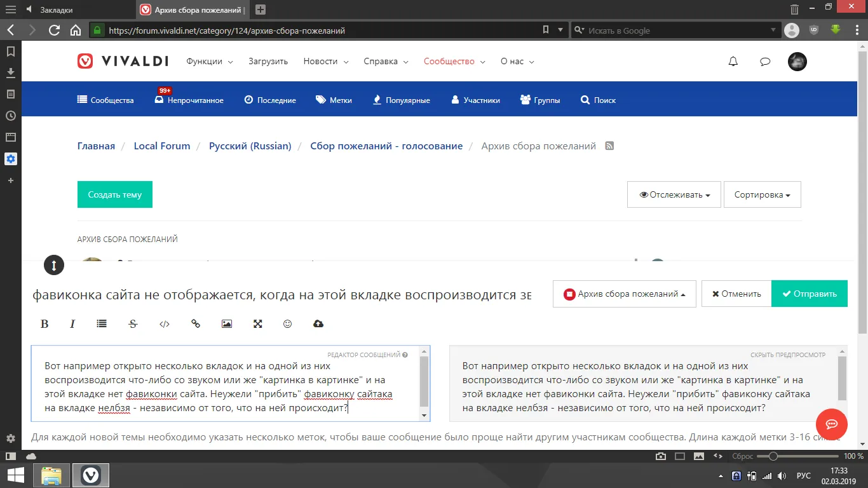This screenshot has height=488, width=868.
Task: Toggle image loading in the status bar
Action: [699, 456]
